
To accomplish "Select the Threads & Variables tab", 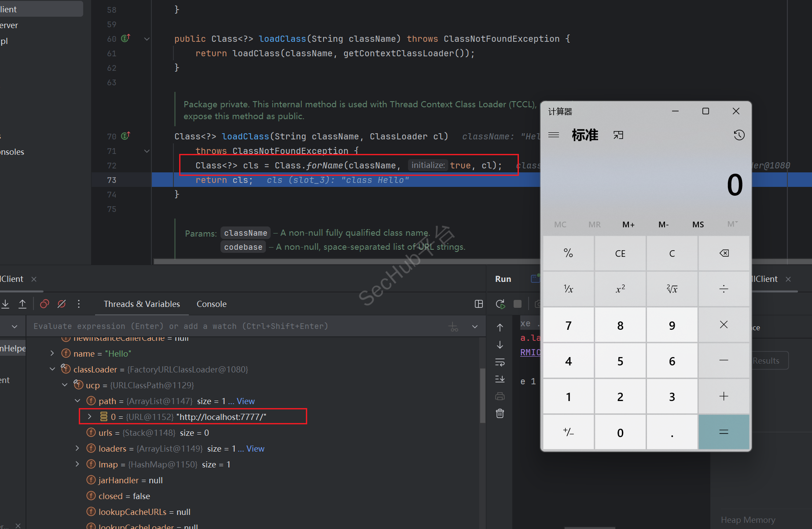I will pos(142,304).
